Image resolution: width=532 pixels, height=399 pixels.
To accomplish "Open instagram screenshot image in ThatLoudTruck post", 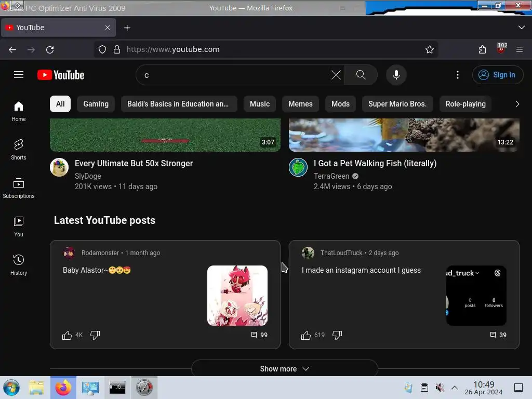I will tap(476, 296).
